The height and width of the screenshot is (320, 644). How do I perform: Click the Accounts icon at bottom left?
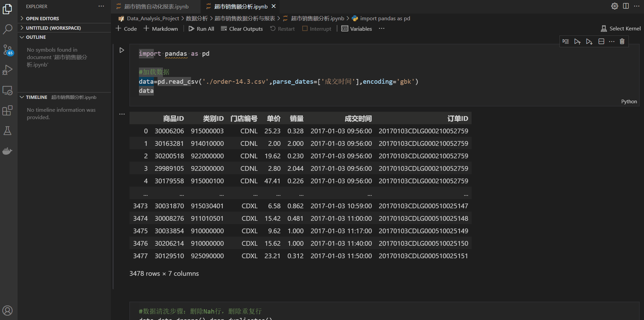point(7,310)
